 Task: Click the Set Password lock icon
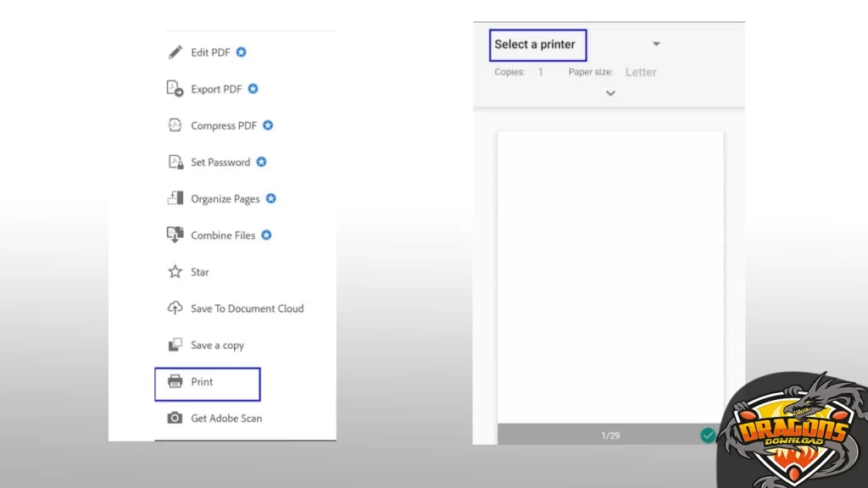click(175, 162)
